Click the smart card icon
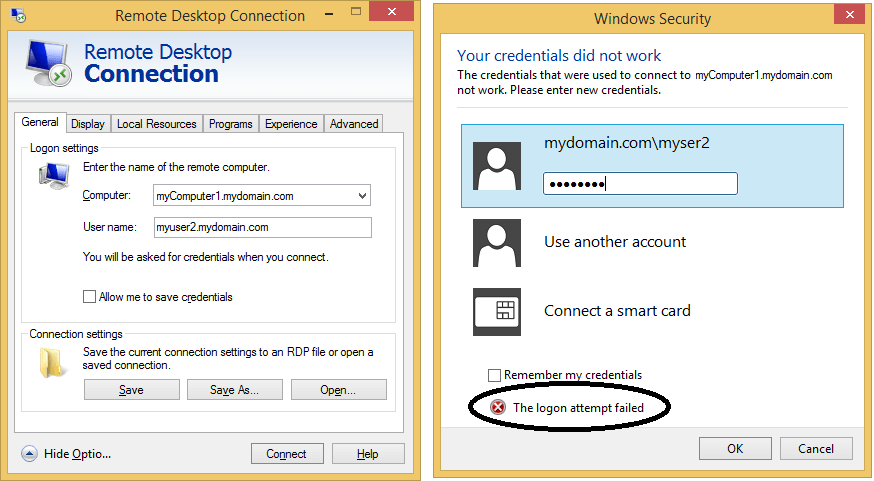This screenshot has width=874, height=481. pyautogui.click(x=497, y=312)
